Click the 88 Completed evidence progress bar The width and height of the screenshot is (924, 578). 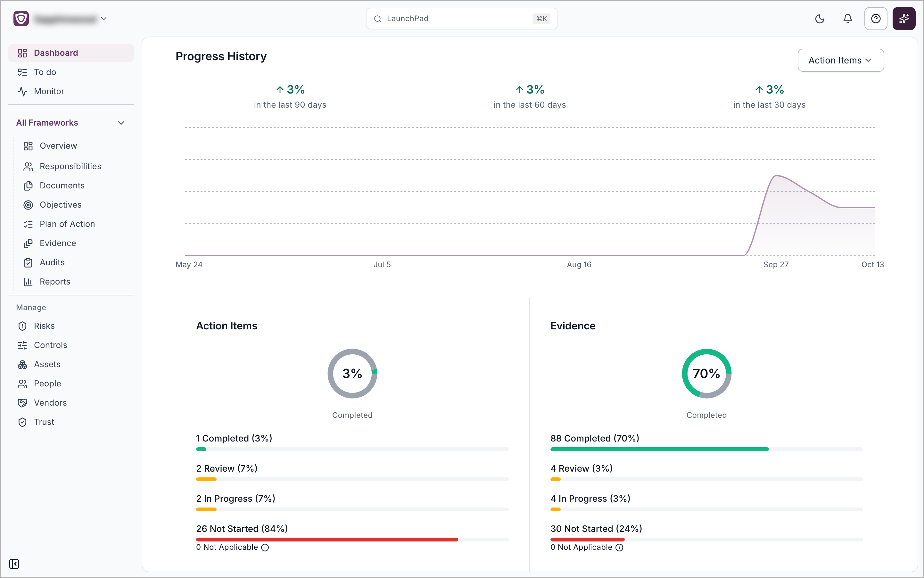coord(706,449)
